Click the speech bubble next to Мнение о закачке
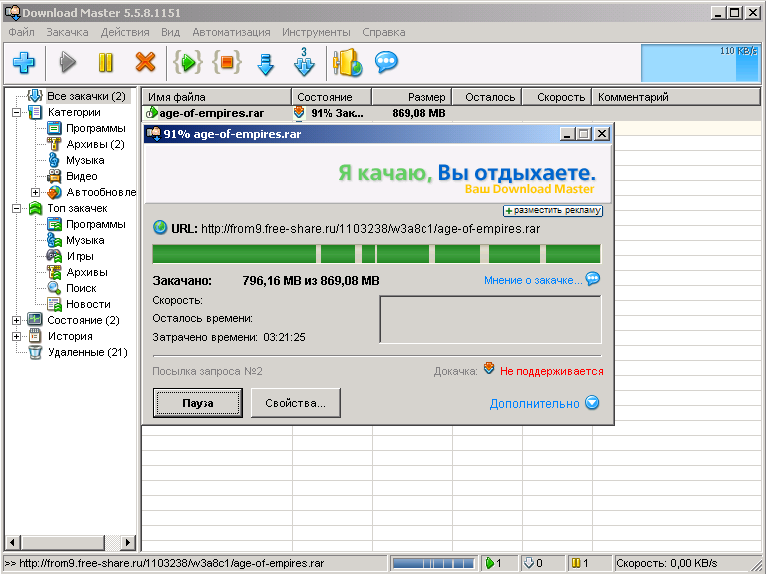The height and width of the screenshot is (574, 766). coord(593,279)
